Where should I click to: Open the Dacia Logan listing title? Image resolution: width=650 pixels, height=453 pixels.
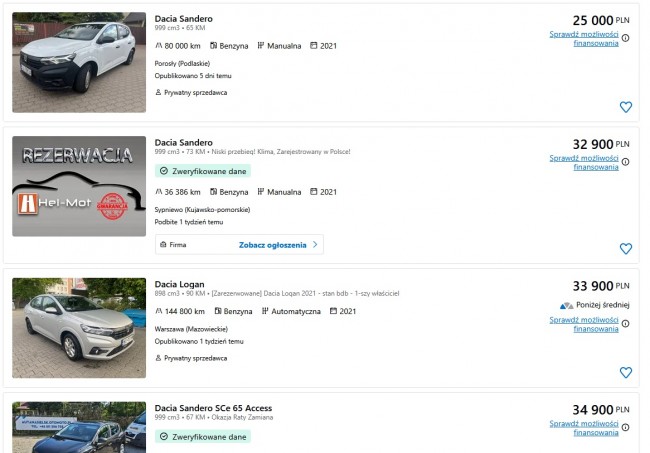pos(179,284)
